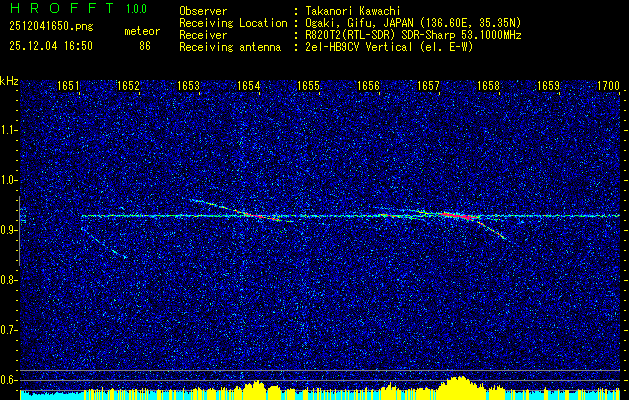
Task: Click time marker 1700
Action: coord(608,85)
